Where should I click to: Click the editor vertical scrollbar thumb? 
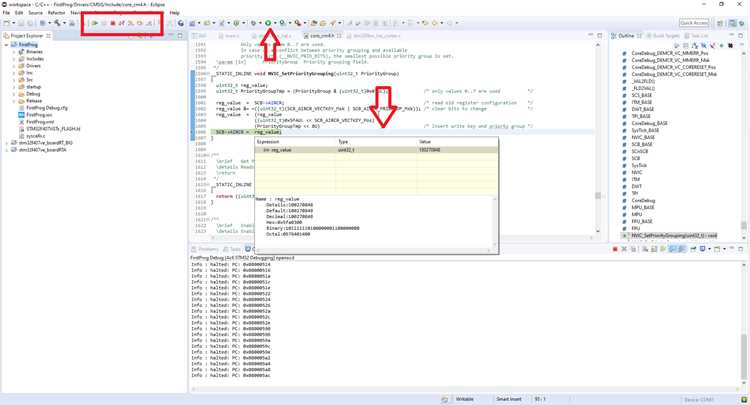598,196
